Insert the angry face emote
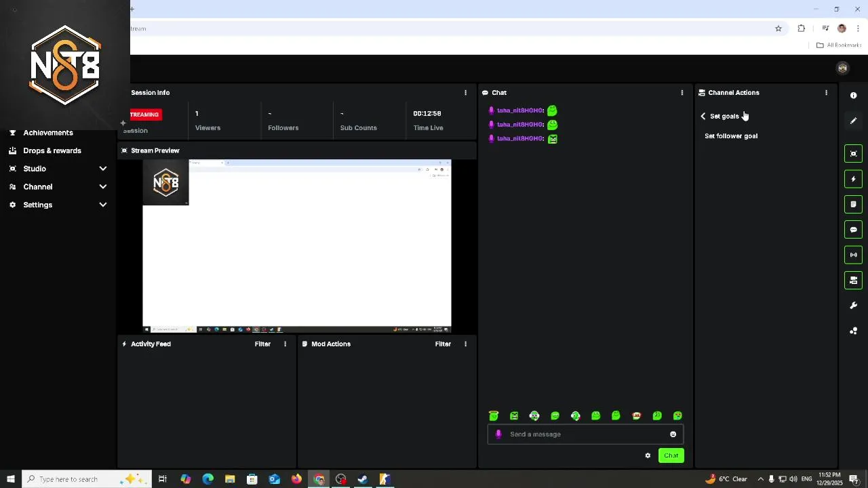This screenshot has width=868, height=488. click(x=514, y=416)
